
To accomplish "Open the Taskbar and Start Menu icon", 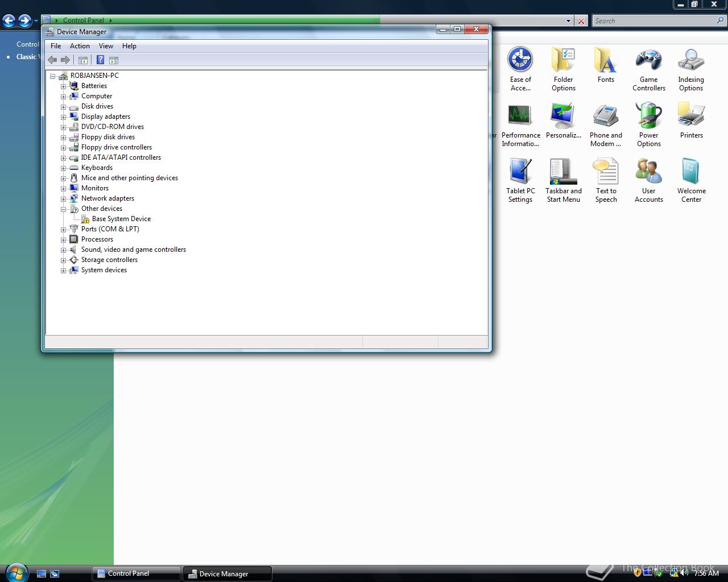I will pos(563,181).
